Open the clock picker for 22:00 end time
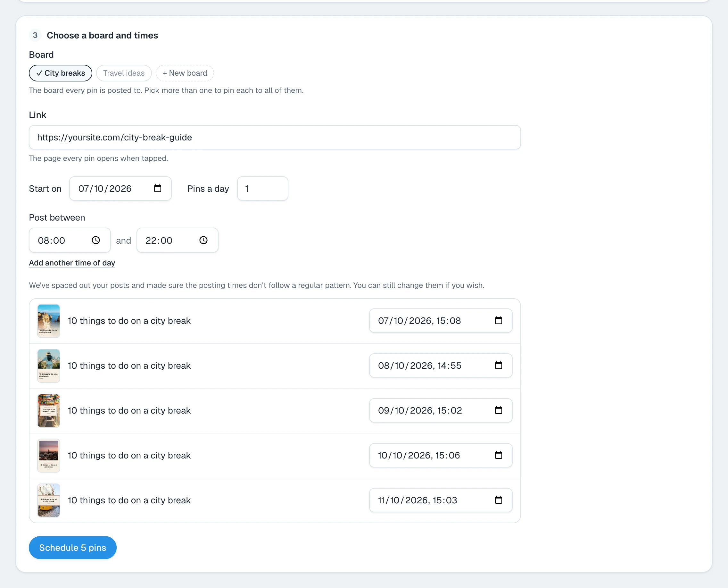 [203, 240]
